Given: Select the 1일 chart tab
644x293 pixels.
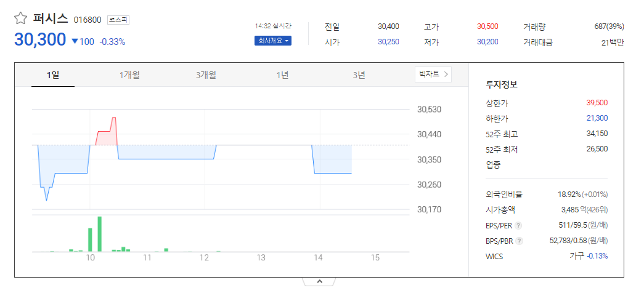Looking at the screenshot, I should point(53,74).
